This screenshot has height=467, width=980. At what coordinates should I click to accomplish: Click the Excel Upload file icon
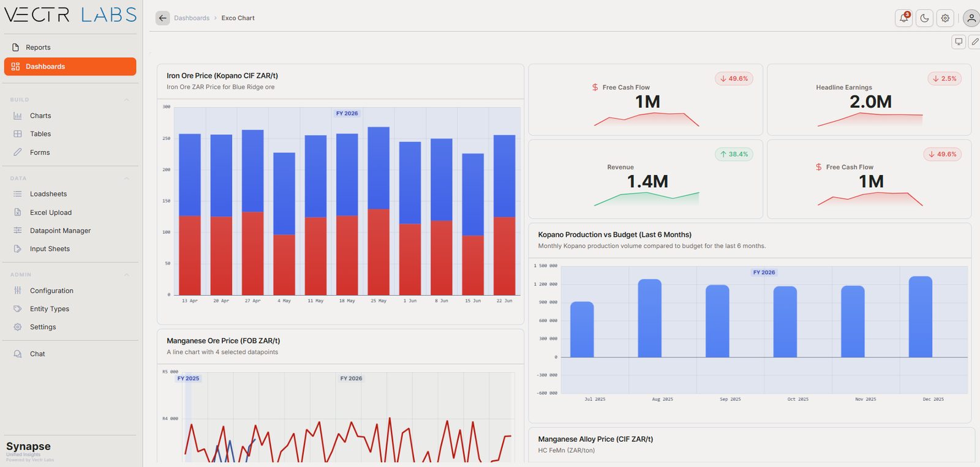(x=18, y=212)
